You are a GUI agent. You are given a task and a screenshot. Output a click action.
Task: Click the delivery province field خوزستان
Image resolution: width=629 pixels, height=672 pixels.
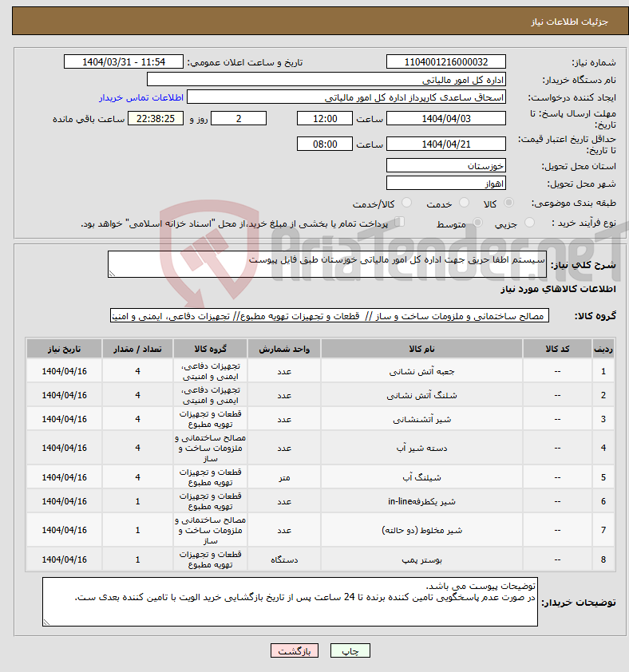click(446, 165)
